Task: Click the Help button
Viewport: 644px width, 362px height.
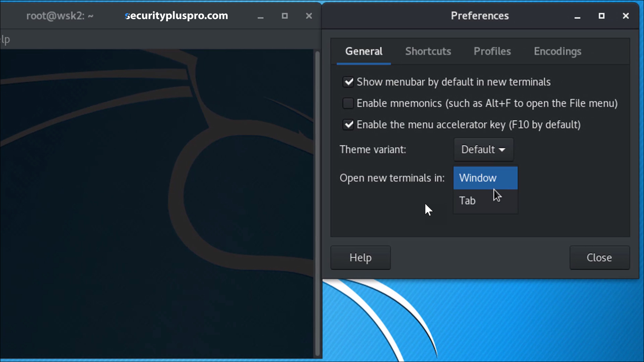Action: click(361, 258)
